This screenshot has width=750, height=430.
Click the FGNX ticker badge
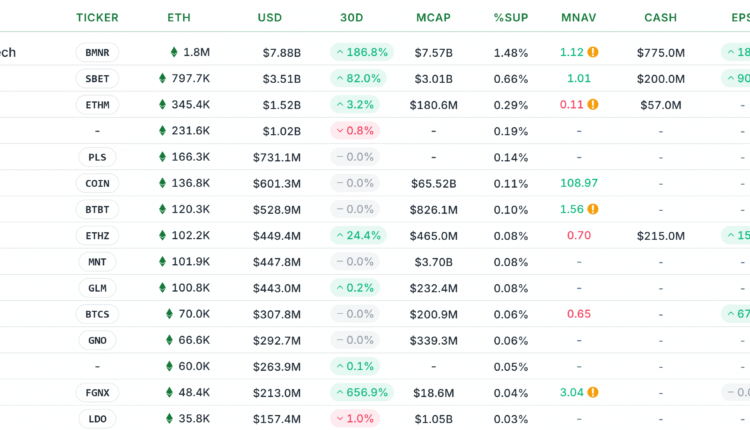[x=97, y=392]
